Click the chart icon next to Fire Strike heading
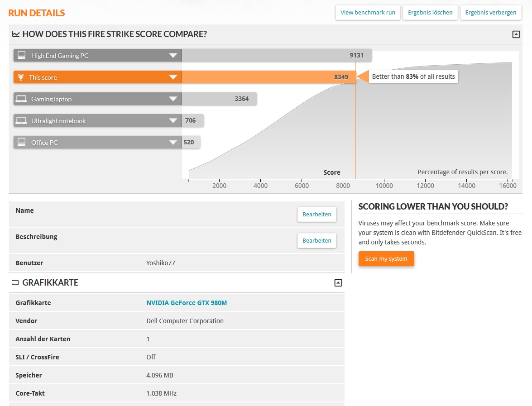Screen dimensions: 532x406 (16, 34)
